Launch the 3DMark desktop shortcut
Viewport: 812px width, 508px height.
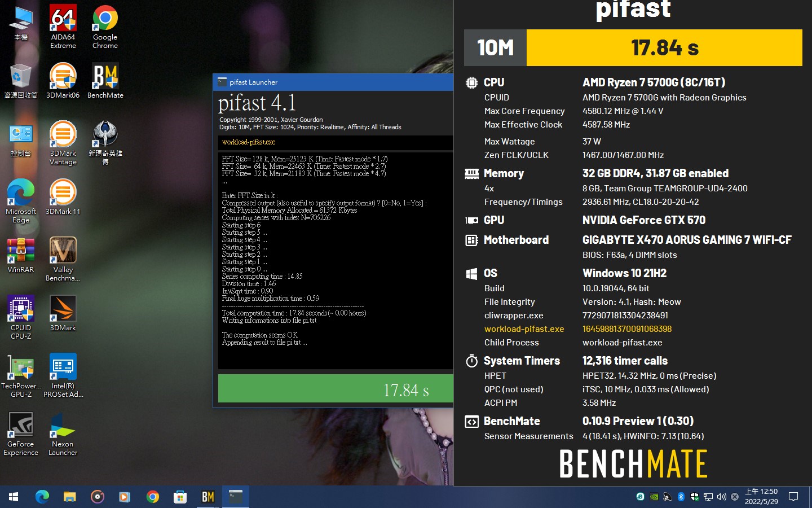63,313
